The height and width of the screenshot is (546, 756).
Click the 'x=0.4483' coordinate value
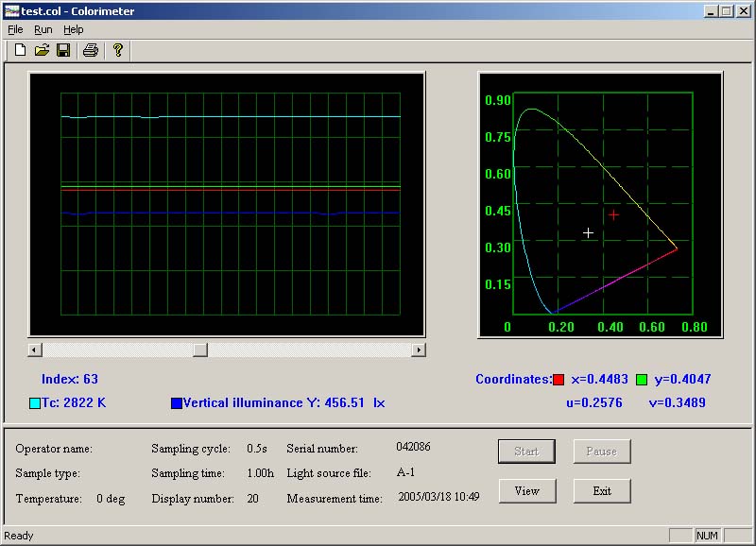599,379
